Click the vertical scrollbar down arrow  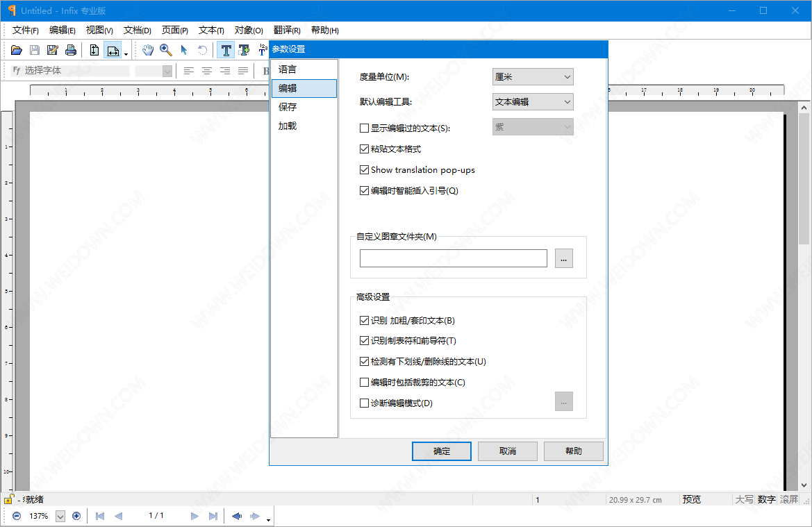click(804, 485)
